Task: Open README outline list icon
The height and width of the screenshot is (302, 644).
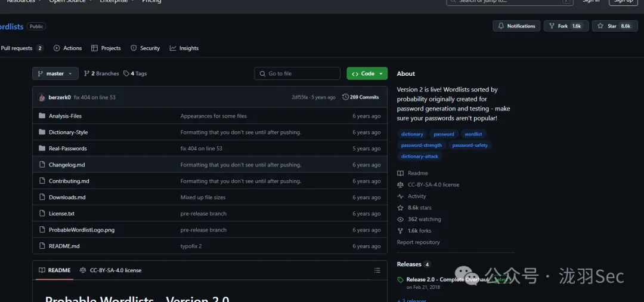Action: [x=377, y=270]
